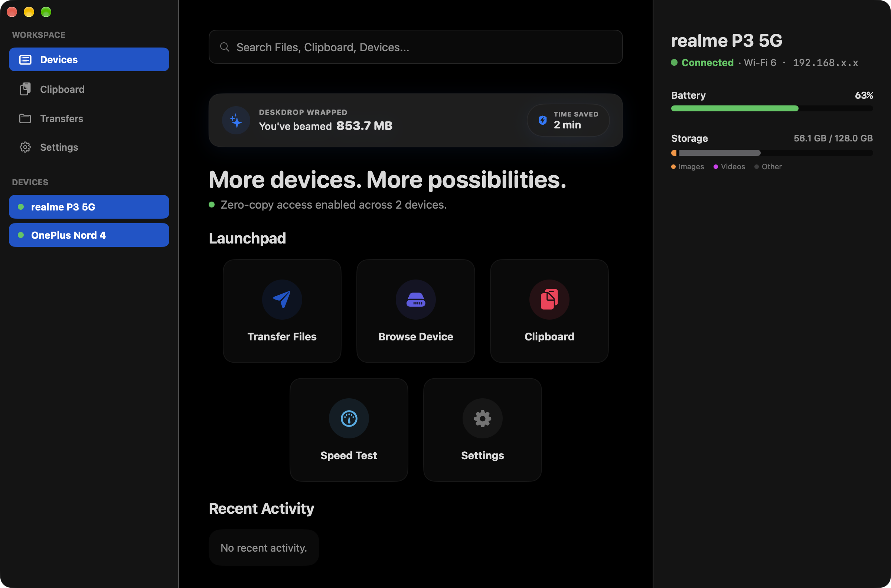Click the purple Videos legend dot
Image resolution: width=891 pixels, height=588 pixels.
[715, 167]
